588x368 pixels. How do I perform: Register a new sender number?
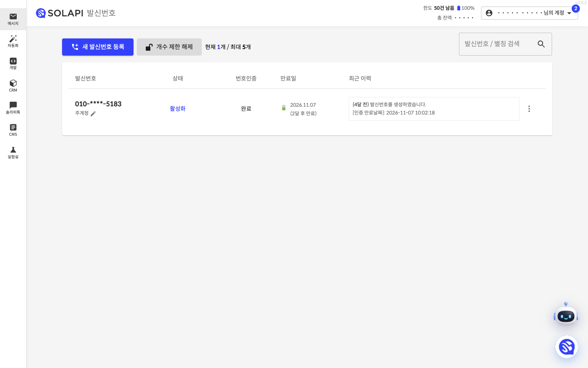point(98,47)
